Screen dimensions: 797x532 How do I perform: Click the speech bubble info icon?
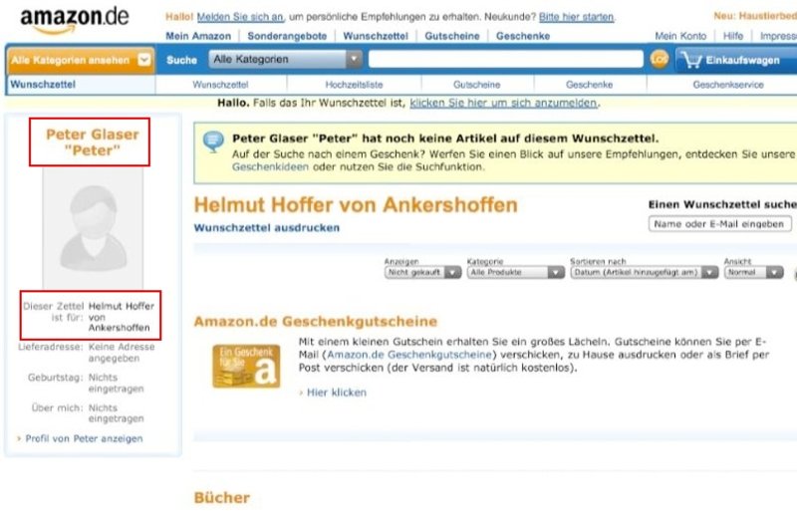213,140
